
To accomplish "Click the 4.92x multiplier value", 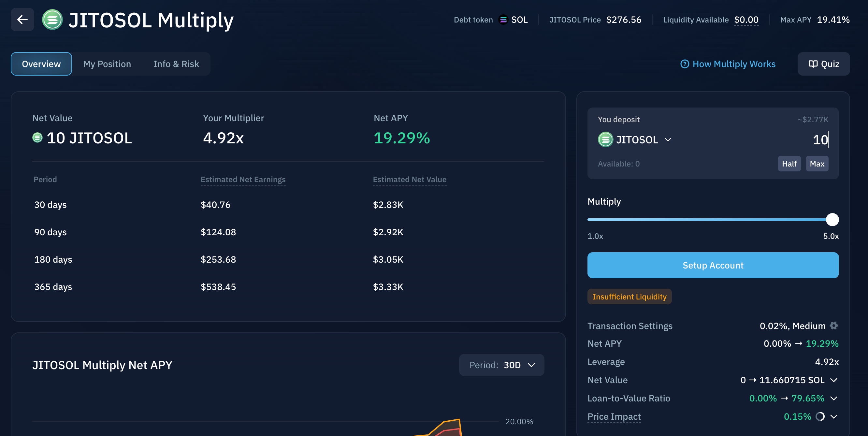I will tap(223, 138).
